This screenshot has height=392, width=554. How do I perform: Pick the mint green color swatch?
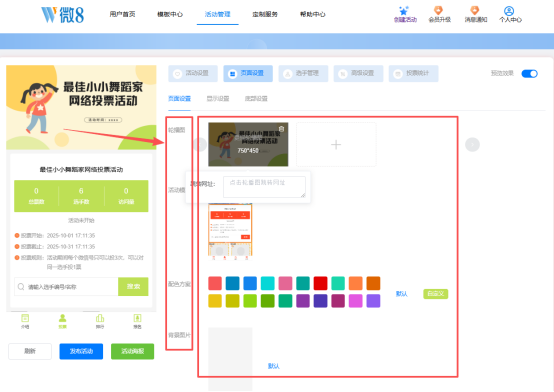click(x=338, y=283)
